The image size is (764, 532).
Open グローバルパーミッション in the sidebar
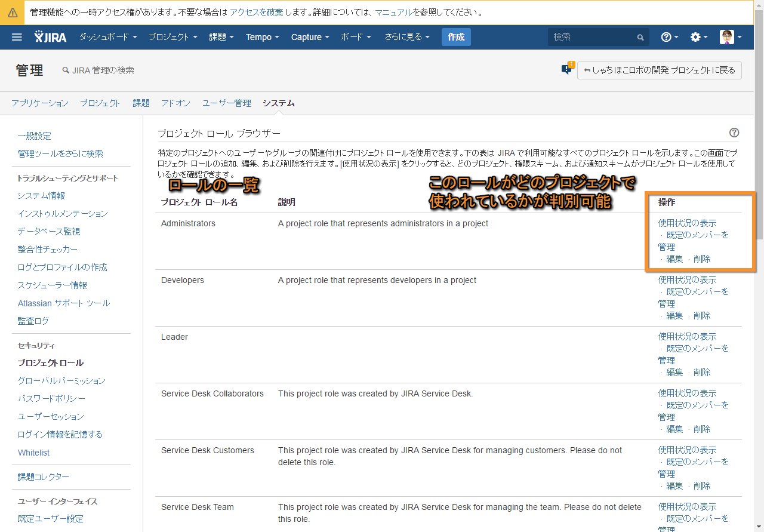[61, 380]
